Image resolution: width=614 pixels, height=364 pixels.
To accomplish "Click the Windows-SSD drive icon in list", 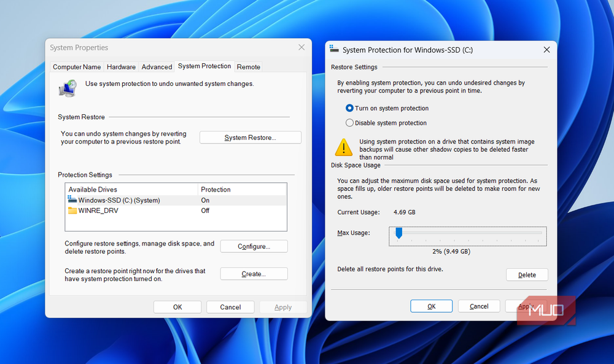I will [x=72, y=199].
